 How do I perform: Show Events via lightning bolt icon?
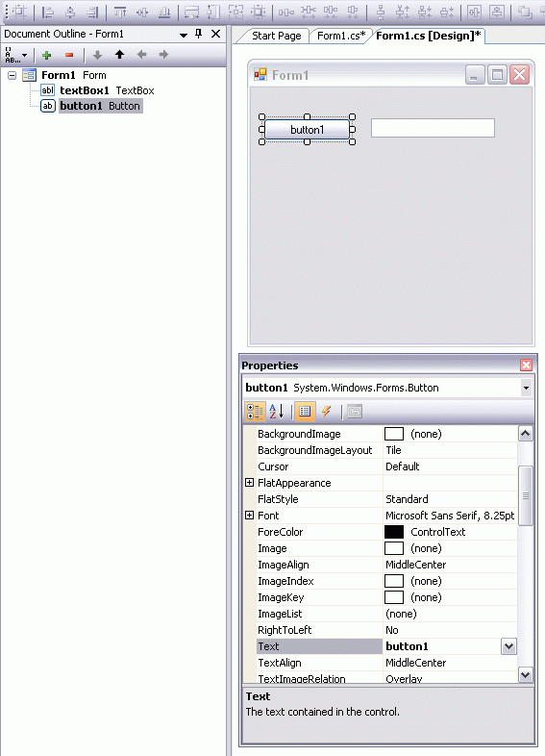(326, 412)
